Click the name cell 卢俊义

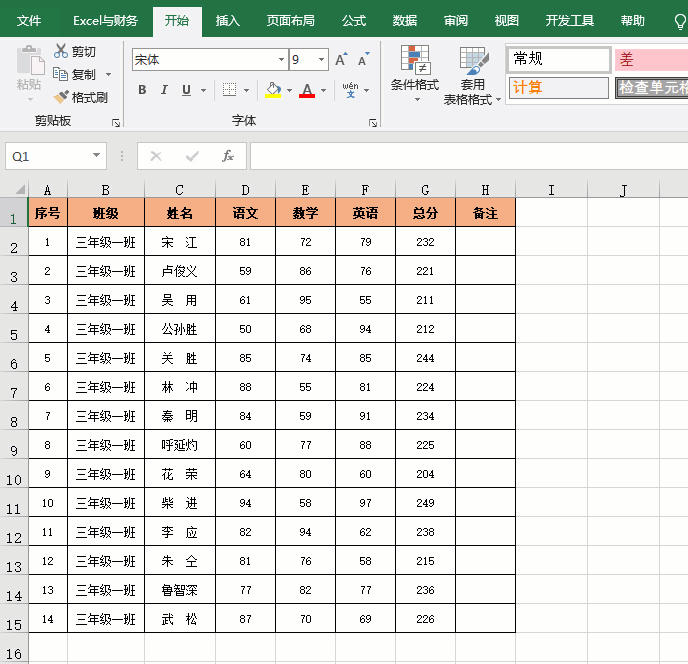(x=179, y=271)
